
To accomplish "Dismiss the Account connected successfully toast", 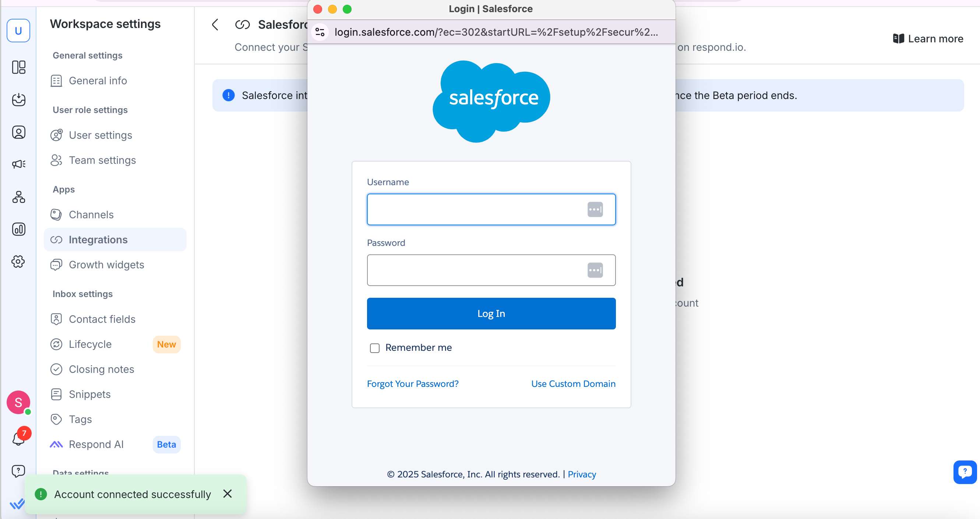I will tap(228, 494).
